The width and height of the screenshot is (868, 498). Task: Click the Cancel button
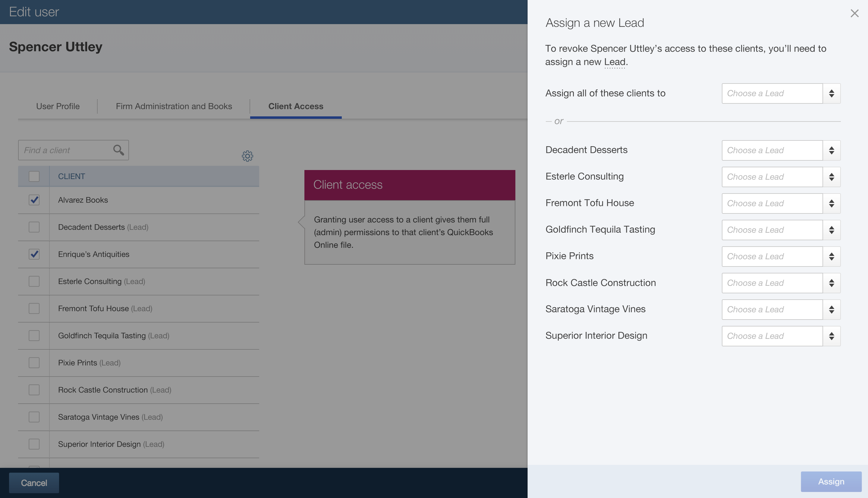(34, 483)
